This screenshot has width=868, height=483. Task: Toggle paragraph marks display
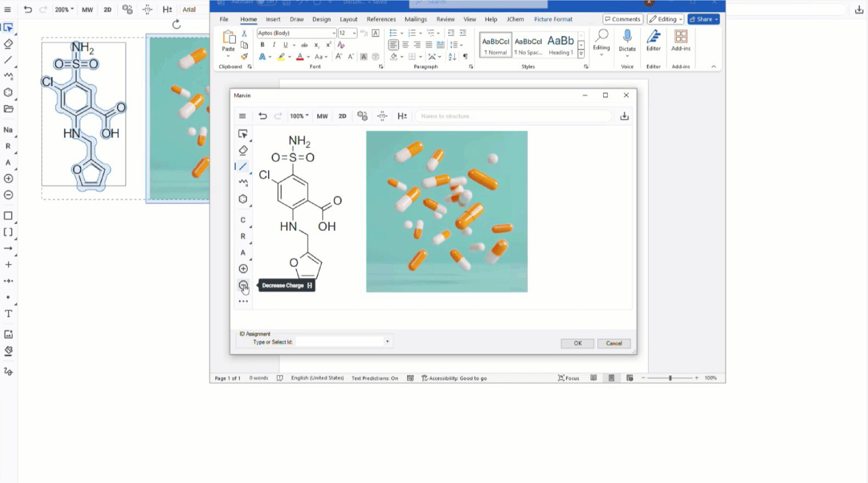click(x=465, y=57)
